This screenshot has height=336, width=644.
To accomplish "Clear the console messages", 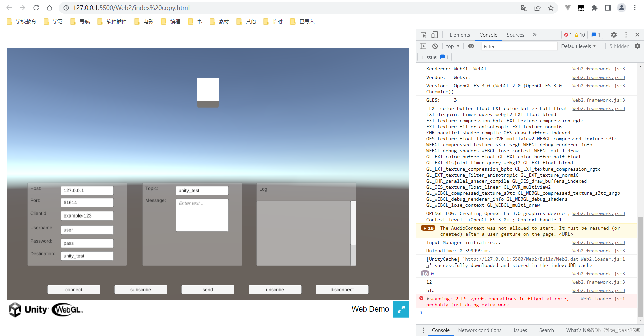I will 435,46.
